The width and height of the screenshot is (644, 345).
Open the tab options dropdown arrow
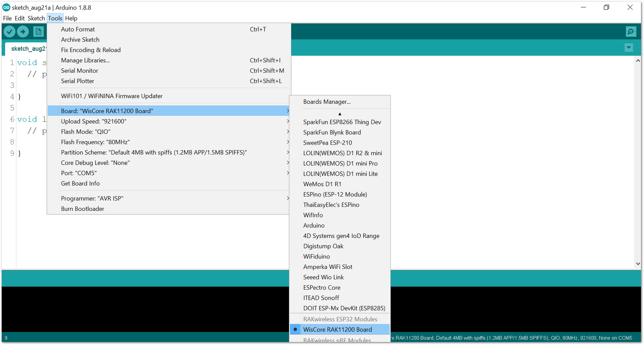coord(629,48)
